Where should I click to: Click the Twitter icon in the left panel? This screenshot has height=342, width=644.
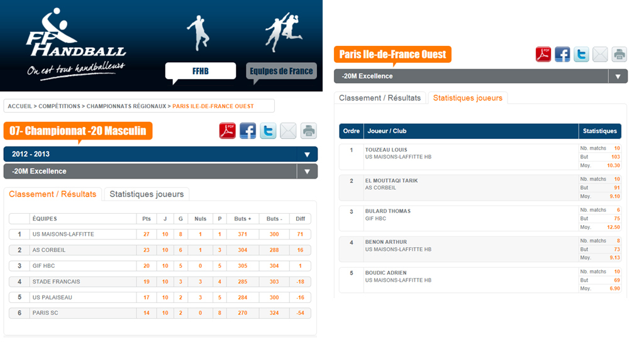pyautogui.click(x=268, y=131)
